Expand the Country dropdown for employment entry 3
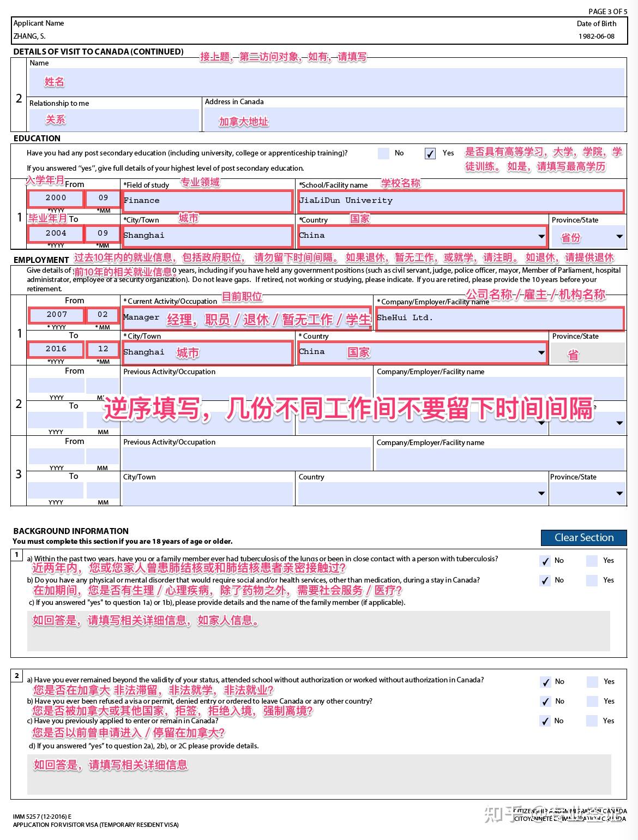The height and width of the screenshot is (840, 638). (540, 494)
